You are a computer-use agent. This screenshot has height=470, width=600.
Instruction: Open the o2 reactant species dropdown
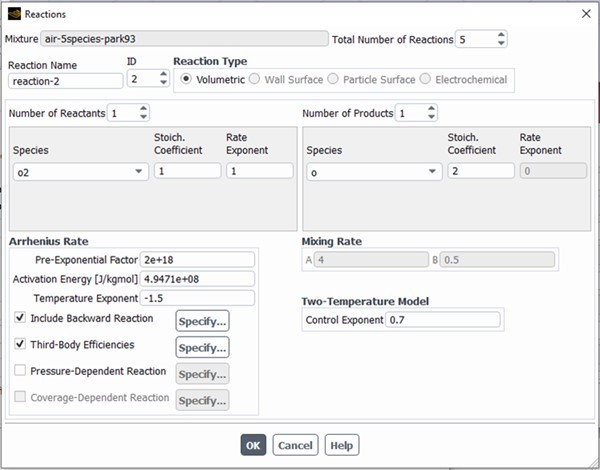click(x=138, y=172)
